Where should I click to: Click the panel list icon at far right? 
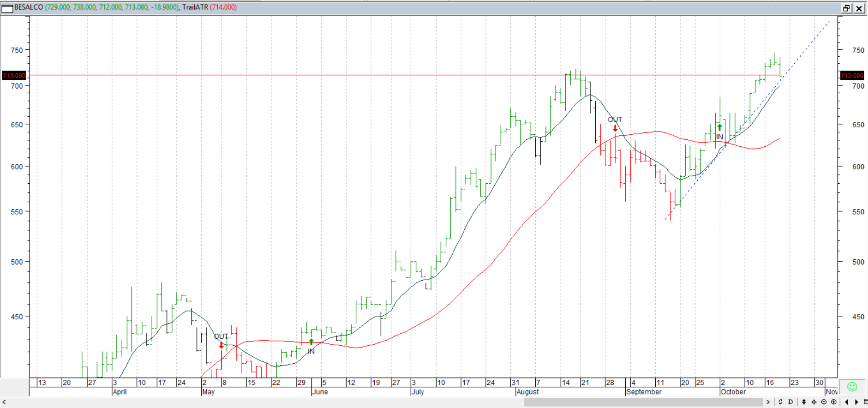(866, 402)
